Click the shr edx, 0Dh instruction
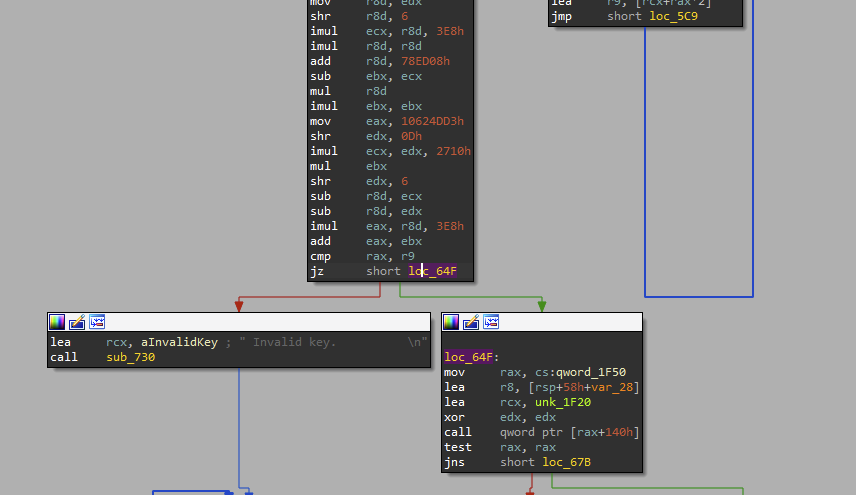This screenshot has height=495, width=856. [x=366, y=136]
